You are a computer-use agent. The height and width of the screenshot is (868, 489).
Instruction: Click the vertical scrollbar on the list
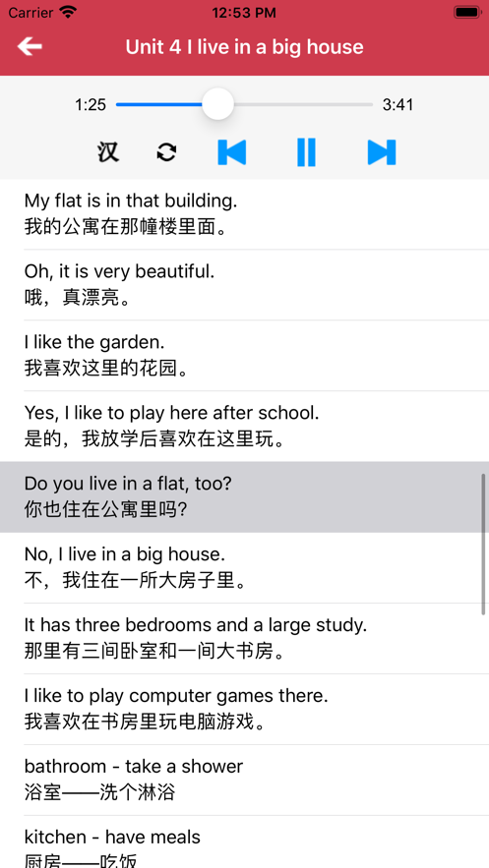pyautogui.click(x=483, y=545)
